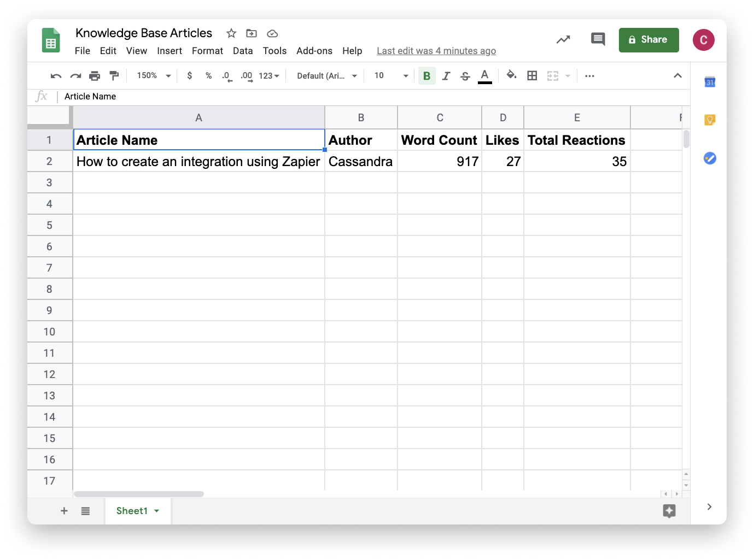
Task: Open the account avatar C
Action: tap(704, 40)
